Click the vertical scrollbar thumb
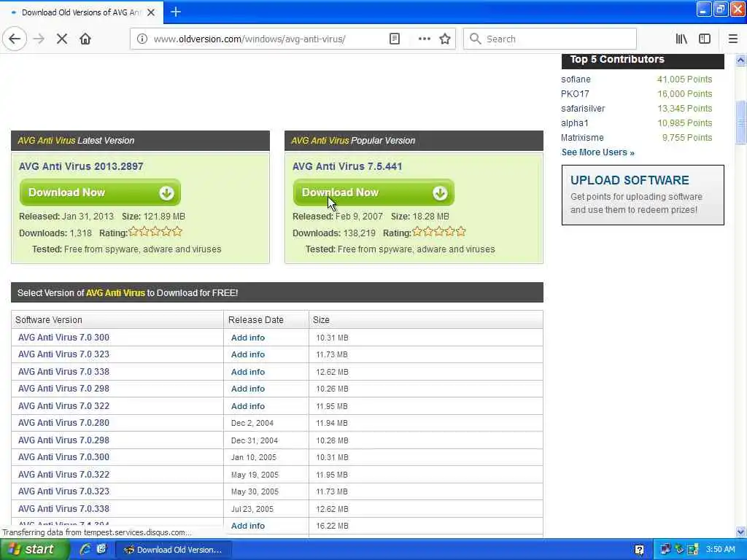The width and height of the screenshot is (747, 560). click(x=741, y=122)
